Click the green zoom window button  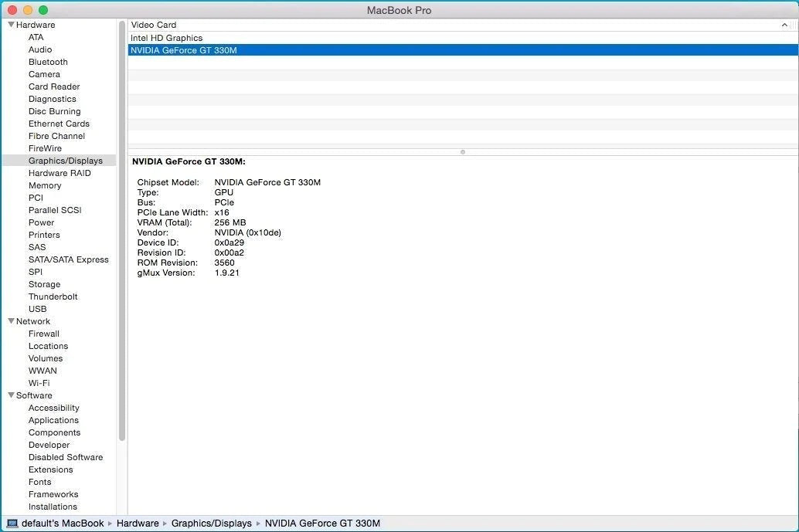point(43,10)
